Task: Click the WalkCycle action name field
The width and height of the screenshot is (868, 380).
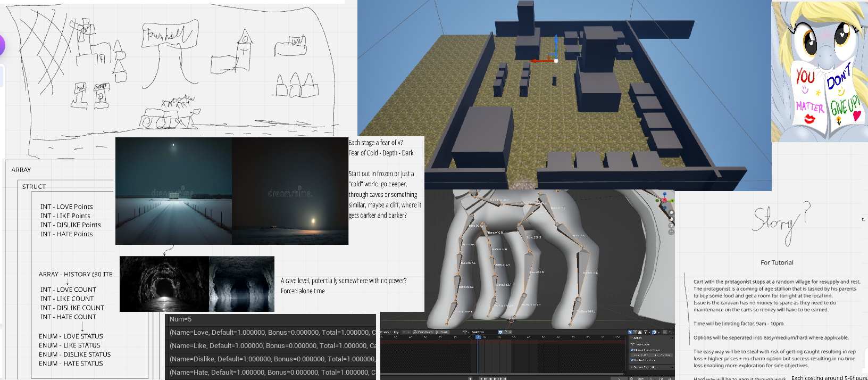Action: (483, 332)
